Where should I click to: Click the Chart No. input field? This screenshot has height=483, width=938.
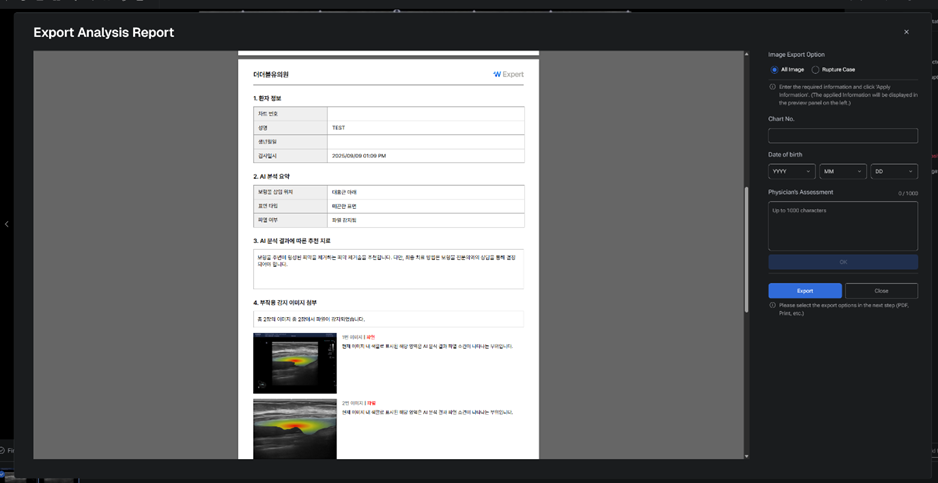pyautogui.click(x=842, y=135)
